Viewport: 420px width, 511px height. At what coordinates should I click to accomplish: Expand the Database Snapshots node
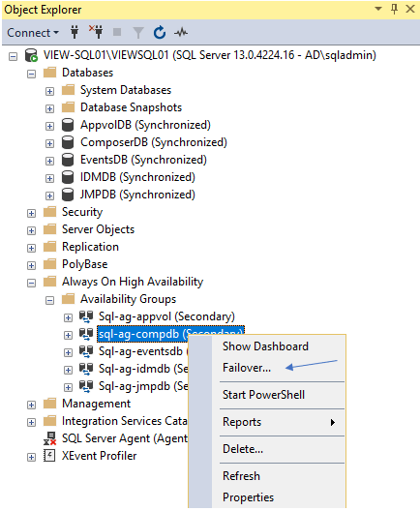pos(49,108)
